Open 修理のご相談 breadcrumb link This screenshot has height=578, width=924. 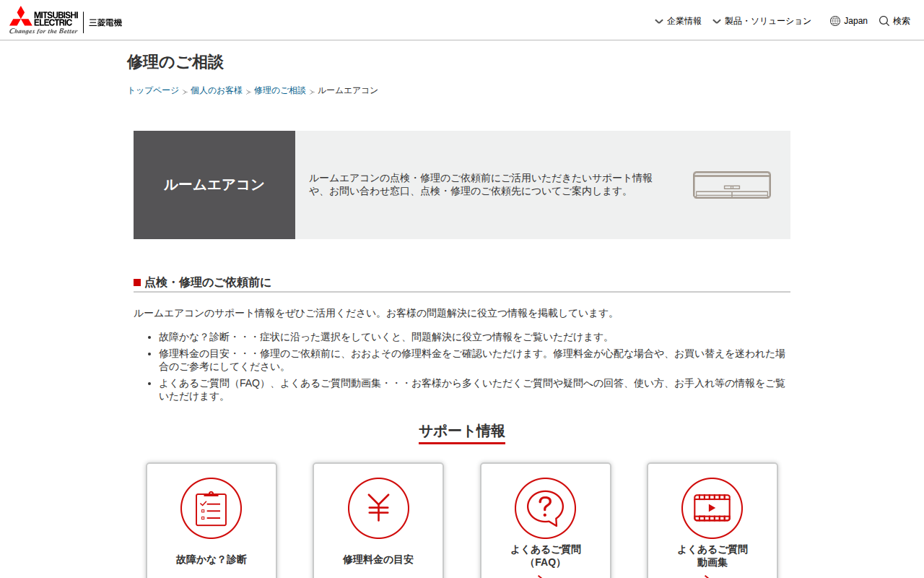pyautogui.click(x=279, y=90)
